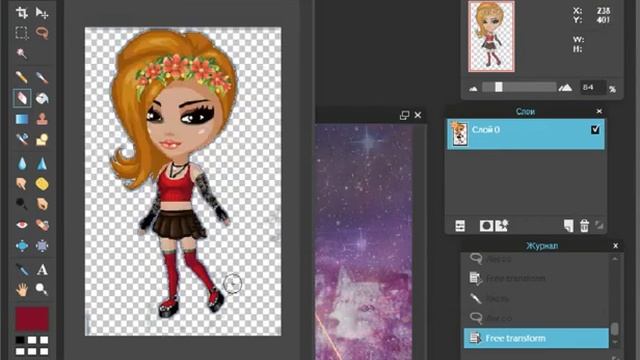Click the zoom out small mountain icon
The image size is (640, 360).
pos(473,88)
